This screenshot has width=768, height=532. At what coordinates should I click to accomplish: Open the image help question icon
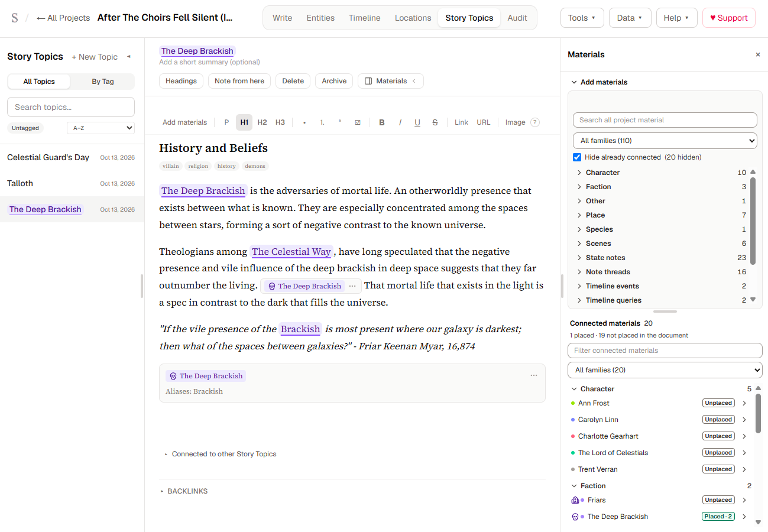(x=535, y=122)
